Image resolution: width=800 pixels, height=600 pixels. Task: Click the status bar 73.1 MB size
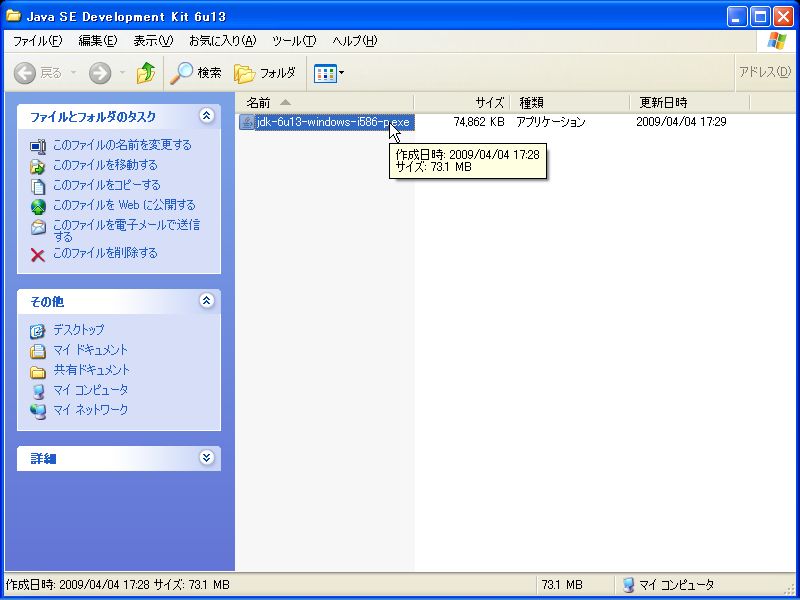coord(562,585)
